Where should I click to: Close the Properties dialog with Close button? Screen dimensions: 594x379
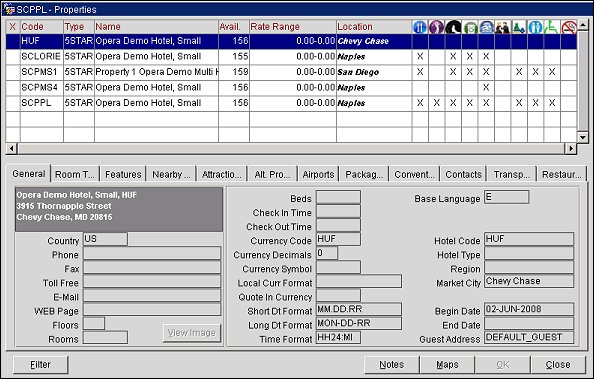tap(558, 365)
